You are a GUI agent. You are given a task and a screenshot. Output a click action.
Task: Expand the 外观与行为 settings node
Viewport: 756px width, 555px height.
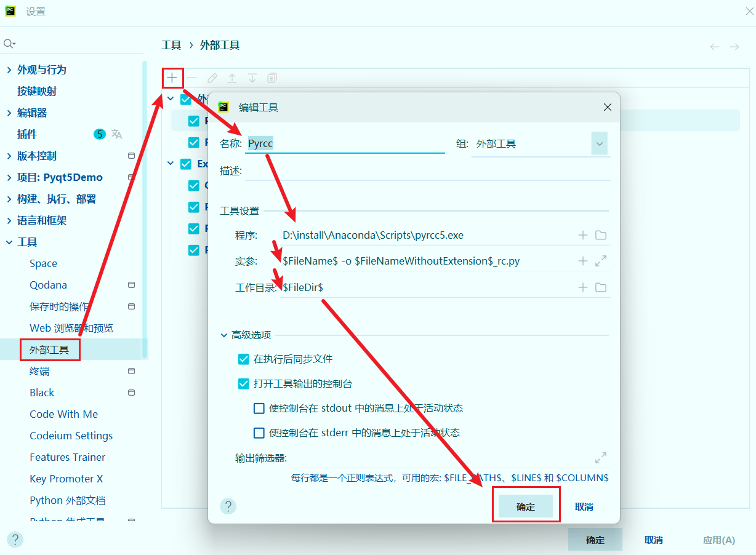coord(9,70)
